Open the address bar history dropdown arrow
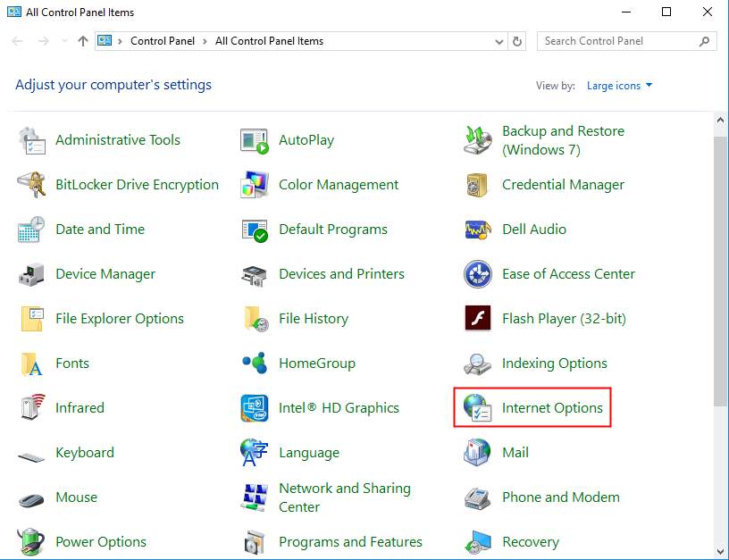 499,41
